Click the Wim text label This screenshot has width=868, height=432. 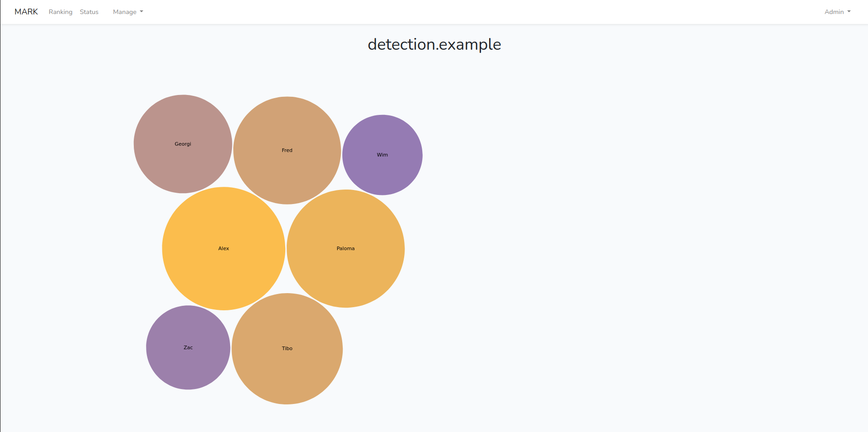coord(382,155)
